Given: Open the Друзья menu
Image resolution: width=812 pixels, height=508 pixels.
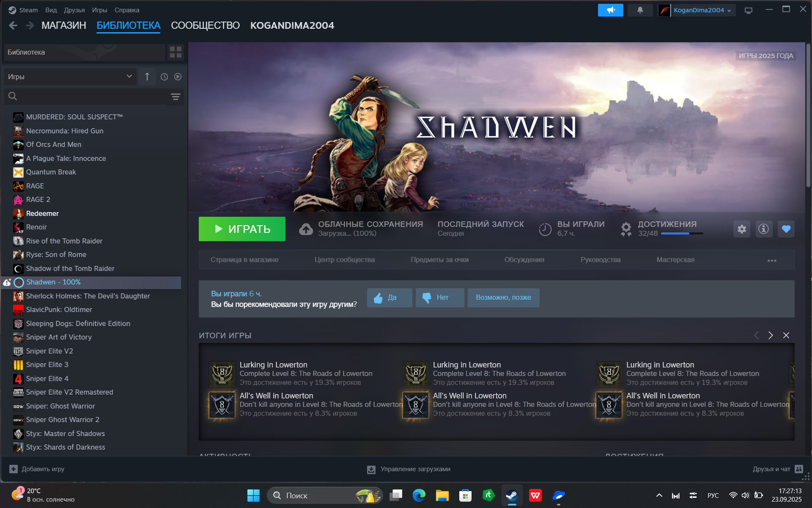Looking at the screenshot, I should [74, 10].
